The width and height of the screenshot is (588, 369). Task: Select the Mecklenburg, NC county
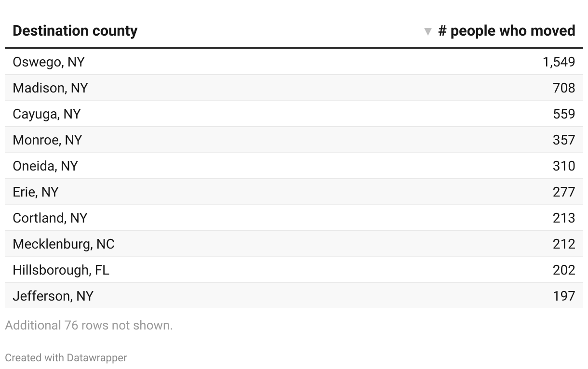(64, 244)
